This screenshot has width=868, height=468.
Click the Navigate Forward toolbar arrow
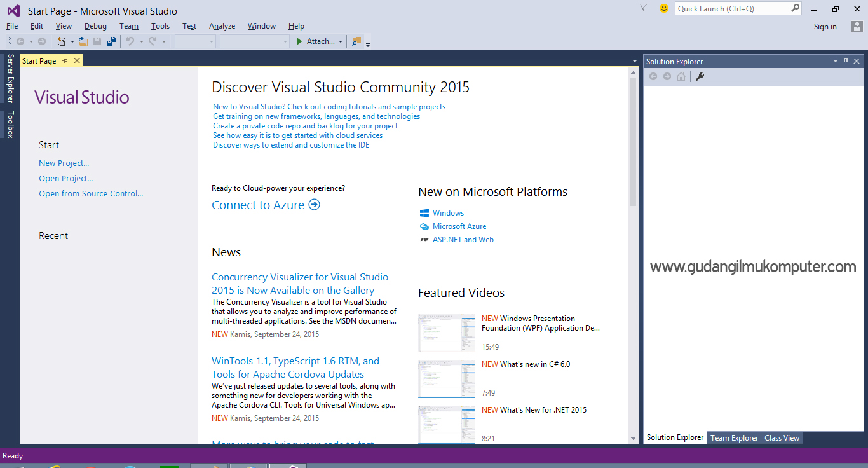[42, 41]
